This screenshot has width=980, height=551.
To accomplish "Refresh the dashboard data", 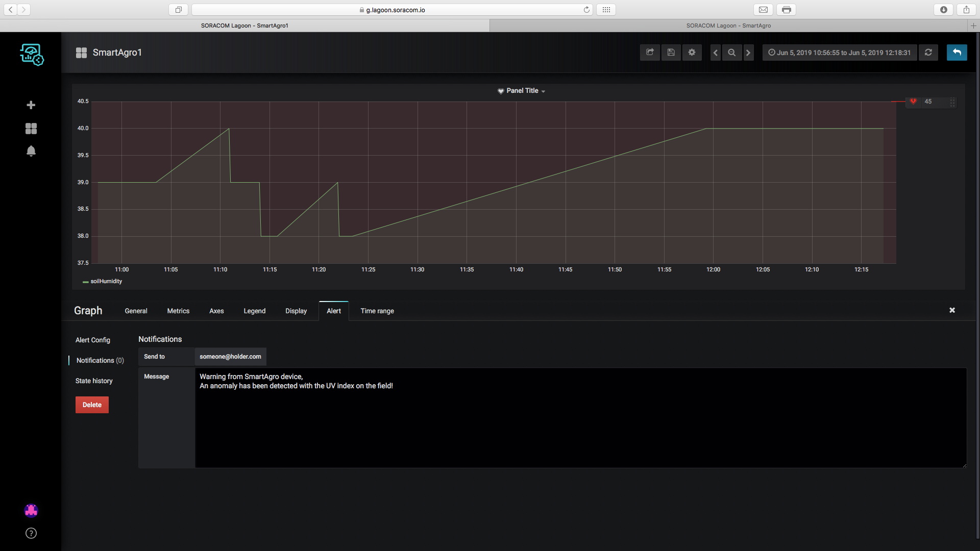I will click(928, 53).
